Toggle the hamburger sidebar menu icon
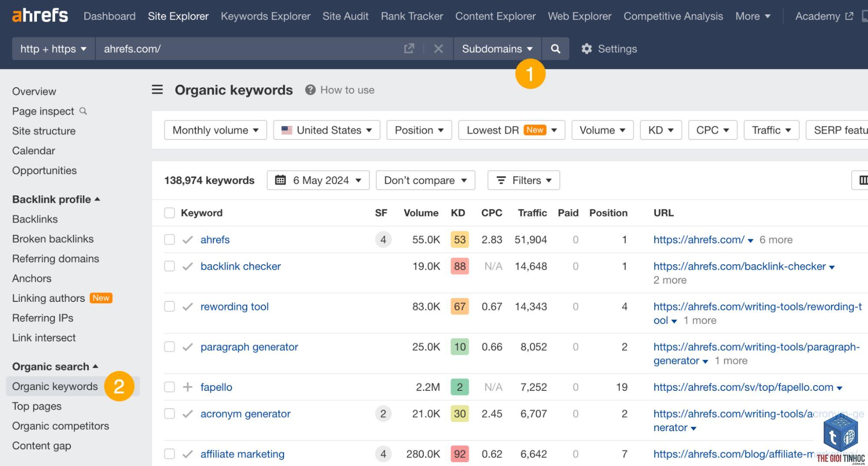868x466 pixels. pyautogui.click(x=157, y=90)
